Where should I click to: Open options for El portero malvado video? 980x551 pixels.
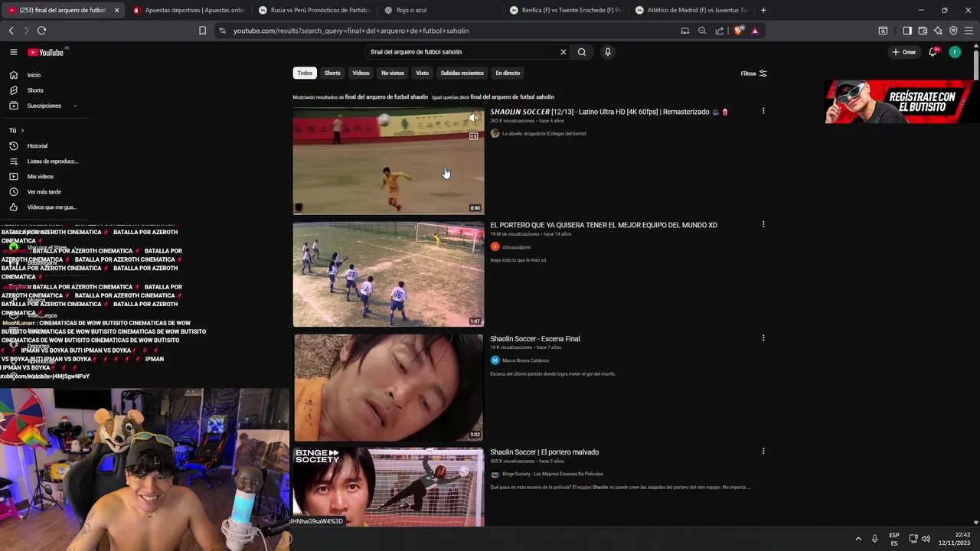[x=763, y=451]
